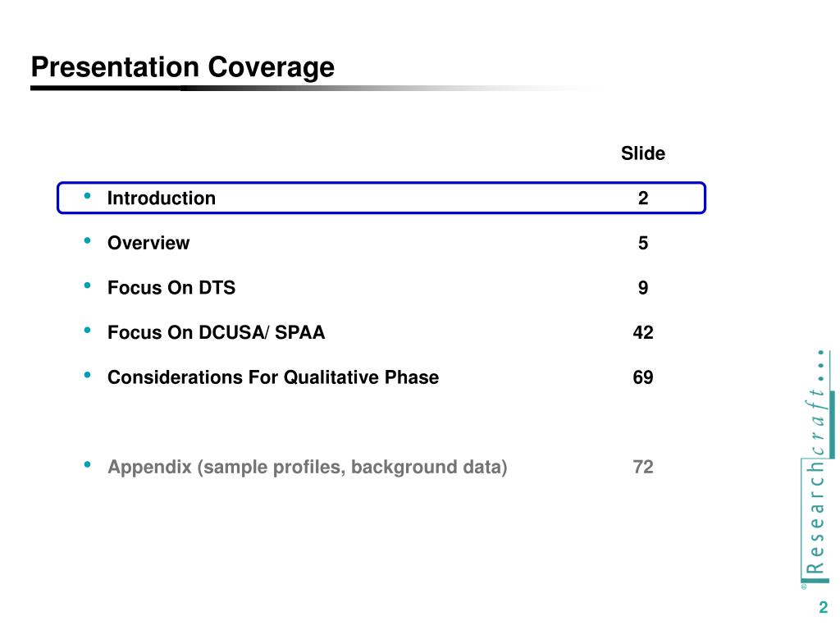840x630 pixels.
Task: Click slide number 9 for Focus On DTS
Action: tap(643, 288)
